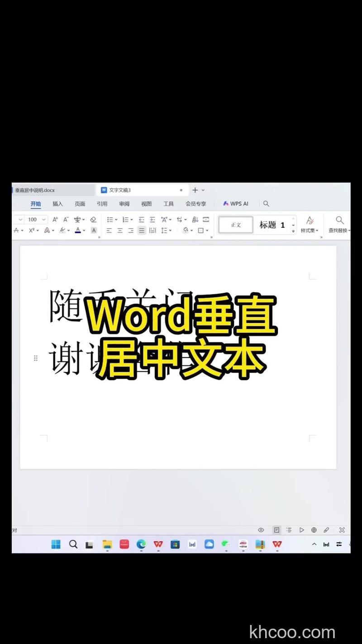The height and width of the screenshot is (644, 362).
Task: Select the clear formatting eraser icon
Action: coord(93,219)
